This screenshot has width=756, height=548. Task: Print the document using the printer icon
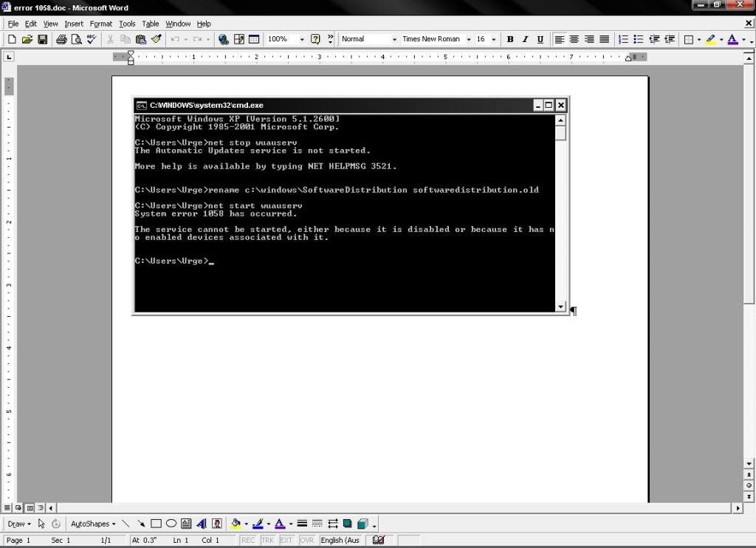(61, 40)
